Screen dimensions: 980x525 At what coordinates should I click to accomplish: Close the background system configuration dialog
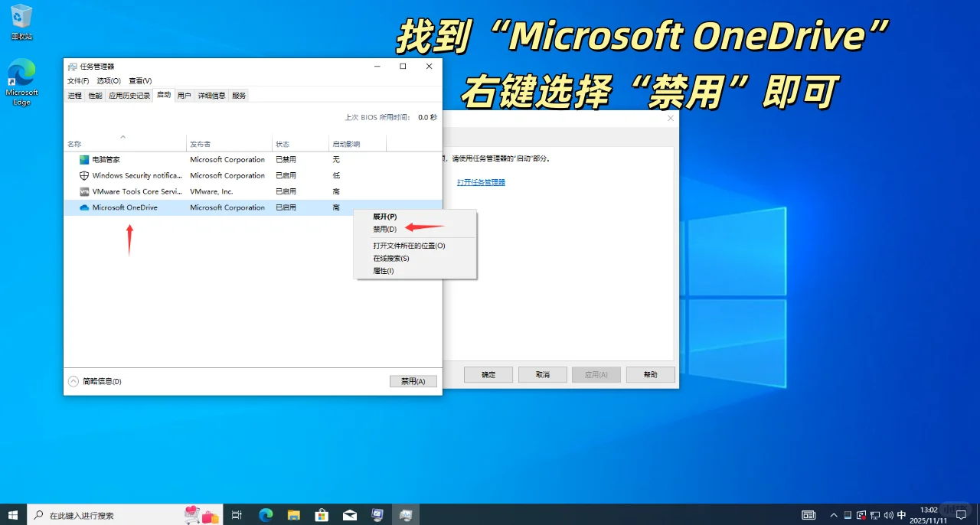coord(671,118)
